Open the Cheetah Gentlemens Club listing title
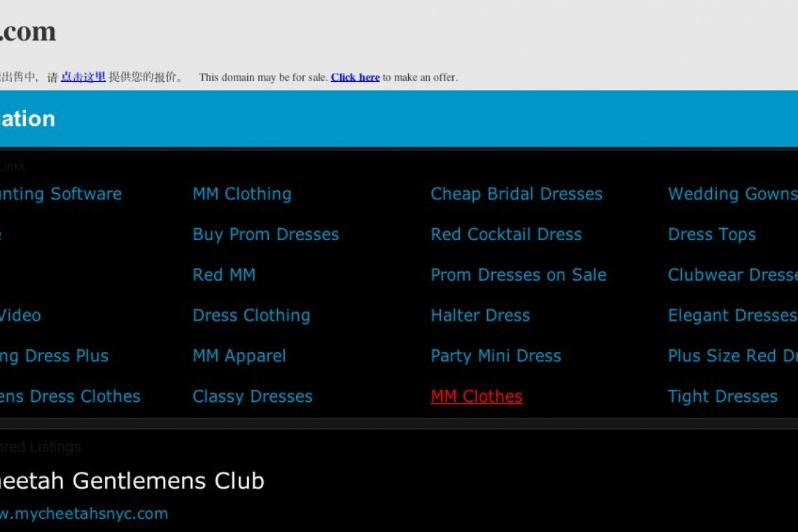Viewport: 798px width, 532px height. pos(132,481)
